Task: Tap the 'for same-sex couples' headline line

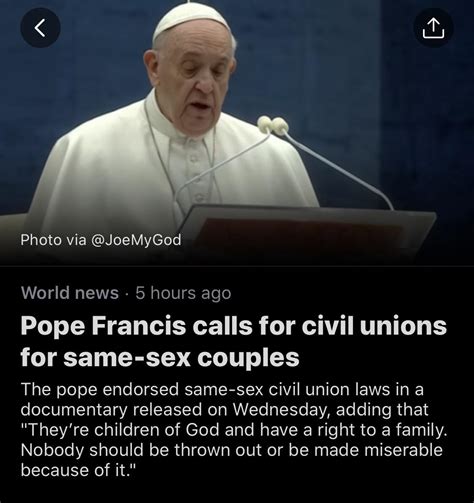Action: (x=160, y=358)
